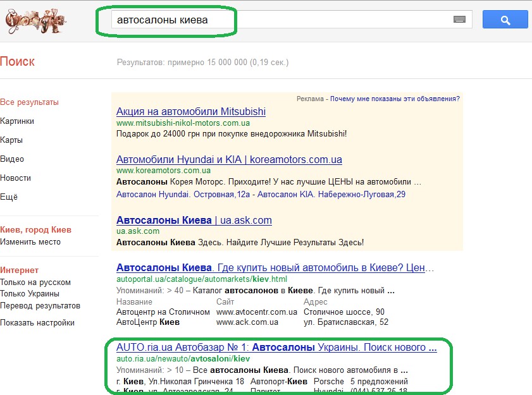The height and width of the screenshot is (395, 532).
Task: Click www.mitsubishi-nikol-motors.com.ua URL text
Action: tap(183, 123)
